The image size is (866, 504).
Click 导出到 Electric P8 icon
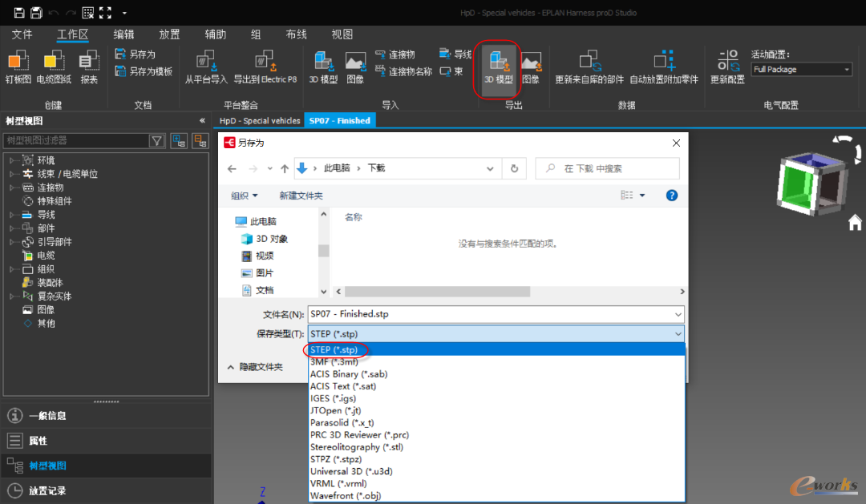pyautogui.click(x=265, y=67)
